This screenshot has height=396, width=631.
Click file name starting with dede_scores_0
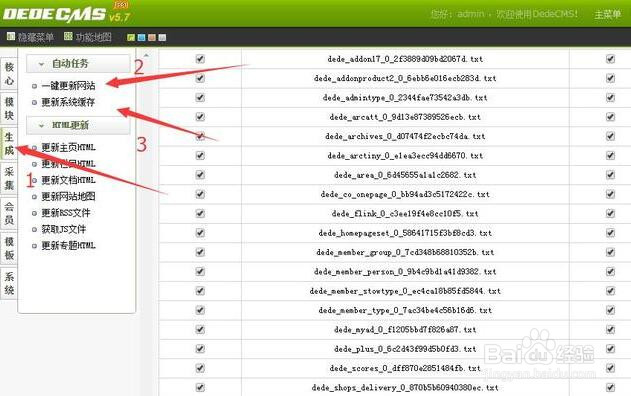(x=405, y=368)
